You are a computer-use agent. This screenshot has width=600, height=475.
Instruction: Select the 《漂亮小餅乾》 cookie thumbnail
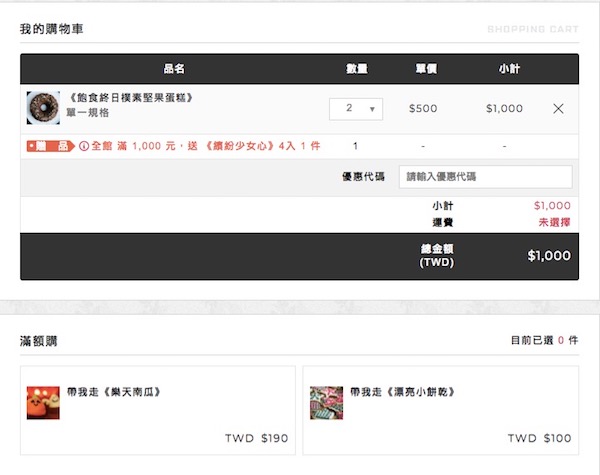point(326,403)
